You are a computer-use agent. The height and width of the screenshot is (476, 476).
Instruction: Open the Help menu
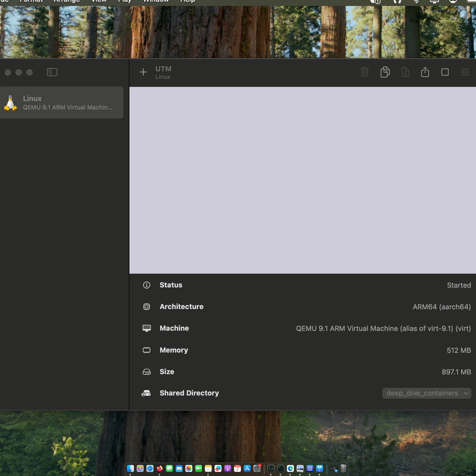pyautogui.click(x=187, y=1)
